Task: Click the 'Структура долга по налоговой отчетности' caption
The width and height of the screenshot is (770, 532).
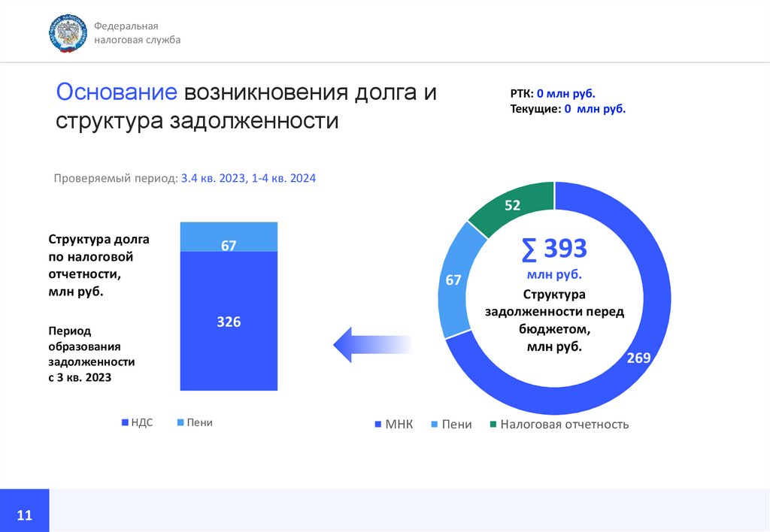Action: [99, 265]
